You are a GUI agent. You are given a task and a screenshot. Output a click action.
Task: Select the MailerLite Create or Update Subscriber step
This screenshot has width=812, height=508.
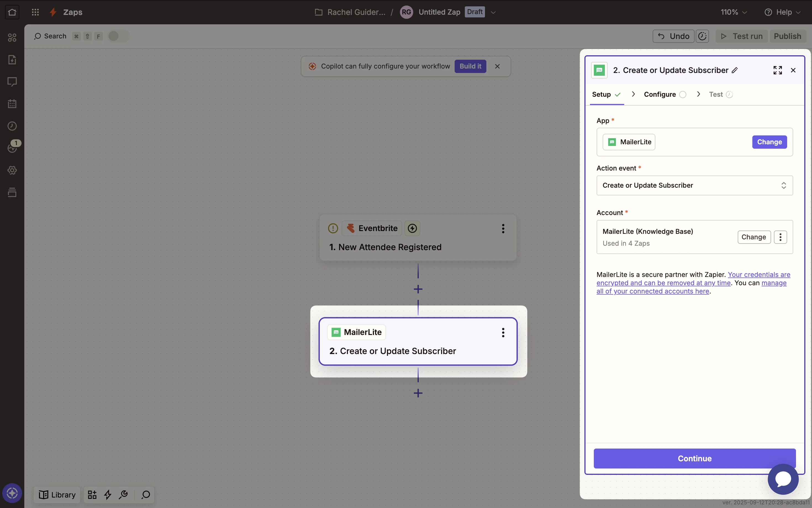pos(418,341)
